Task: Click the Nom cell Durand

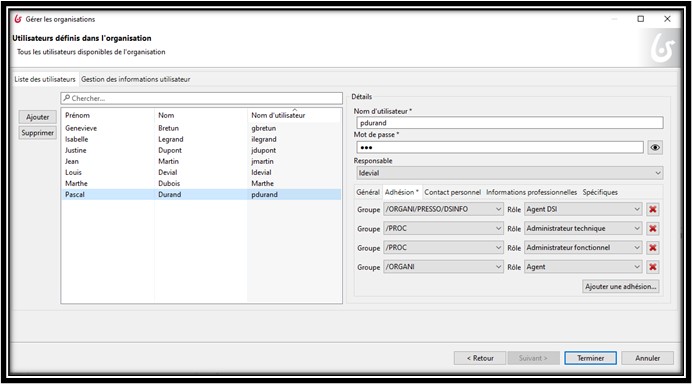Action: coord(169,194)
